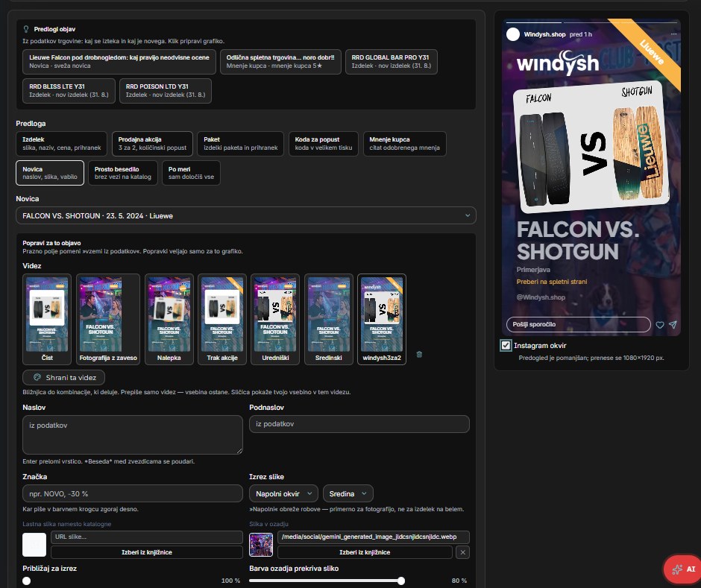Choose the Odlična spletna trgovina review suggestion

tap(280, 62)
